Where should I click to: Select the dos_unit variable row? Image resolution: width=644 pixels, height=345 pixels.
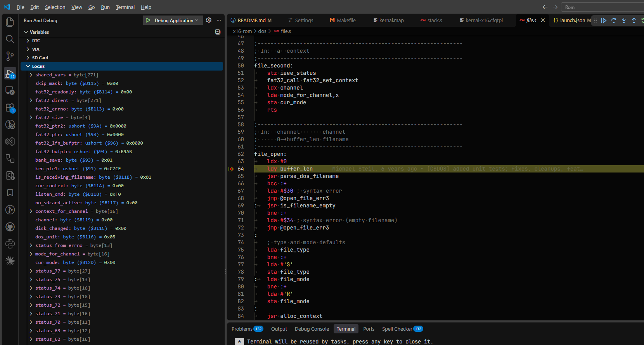point(122,237)
